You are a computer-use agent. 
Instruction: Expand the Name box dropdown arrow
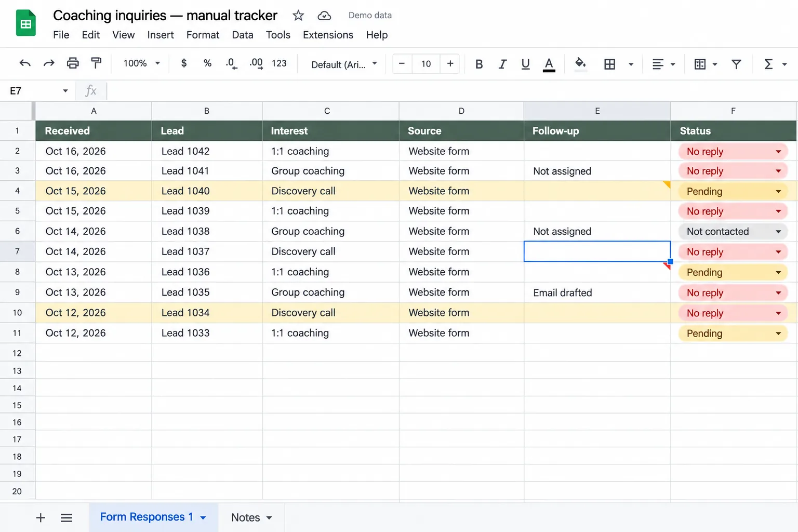click(x=65, y=91)
